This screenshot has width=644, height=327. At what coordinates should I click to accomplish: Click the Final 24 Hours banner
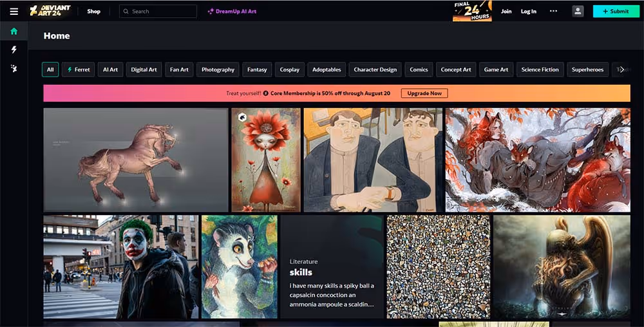pyautogui.click(x=472, y=11)
